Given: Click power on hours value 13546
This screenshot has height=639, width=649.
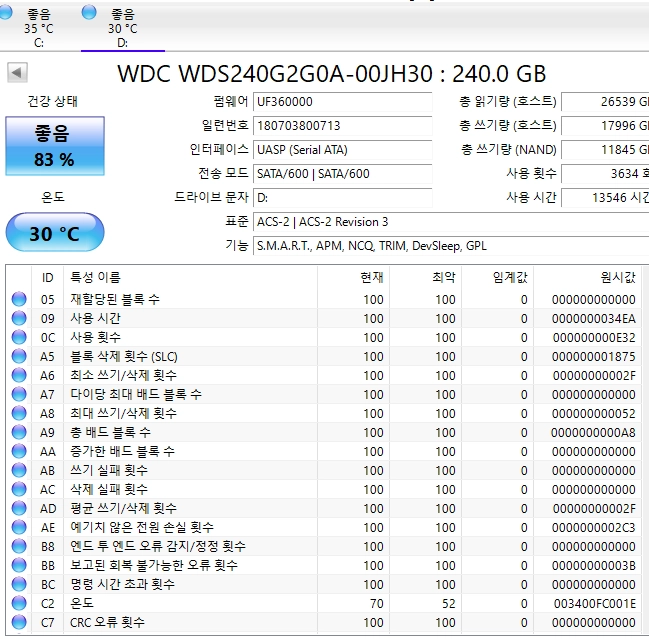Looking at the screenshot, I should (x=605, y=198).
